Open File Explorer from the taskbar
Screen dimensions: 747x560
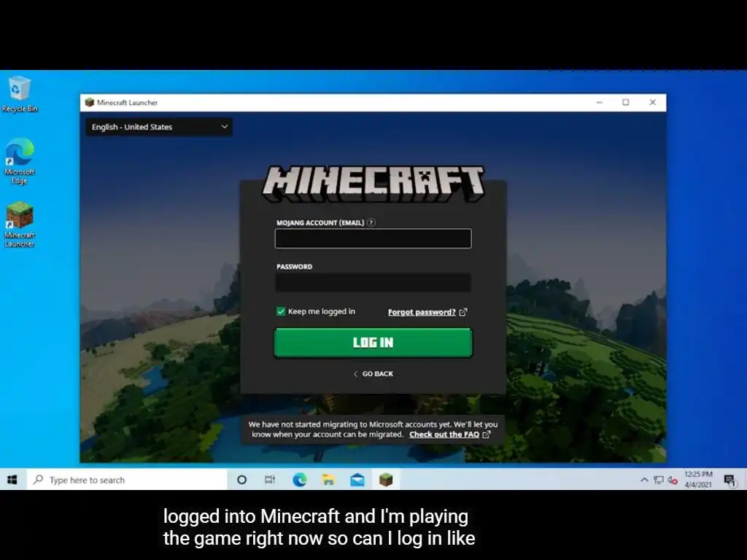coord(328,480)
